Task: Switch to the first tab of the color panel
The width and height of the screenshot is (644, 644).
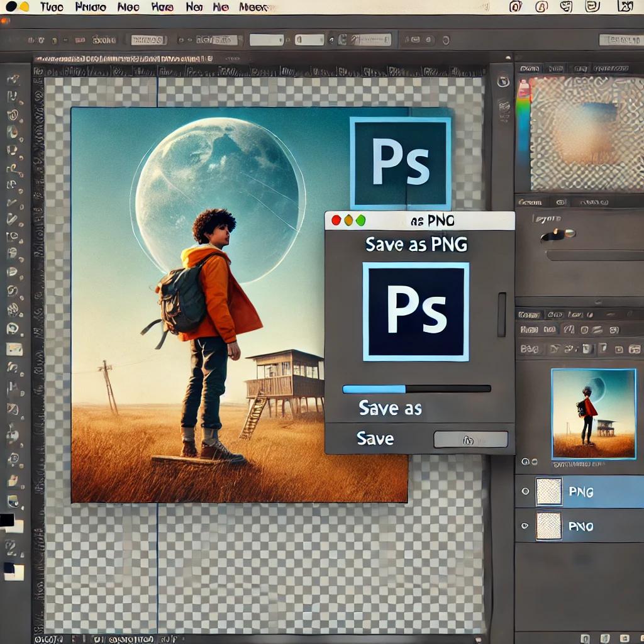Action: point(530,69)
